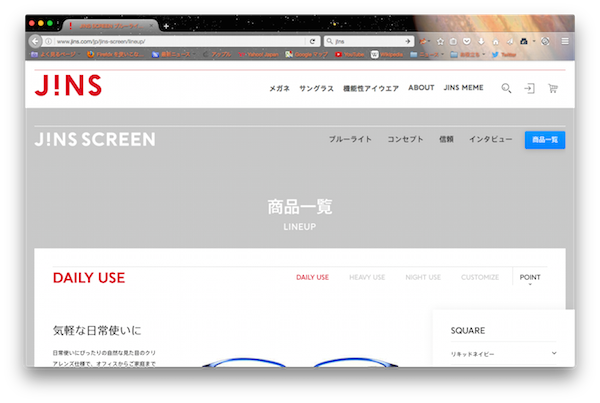Open a new tab with the plus icon
This screenshot has width=600, height=403.
[166, 26]
